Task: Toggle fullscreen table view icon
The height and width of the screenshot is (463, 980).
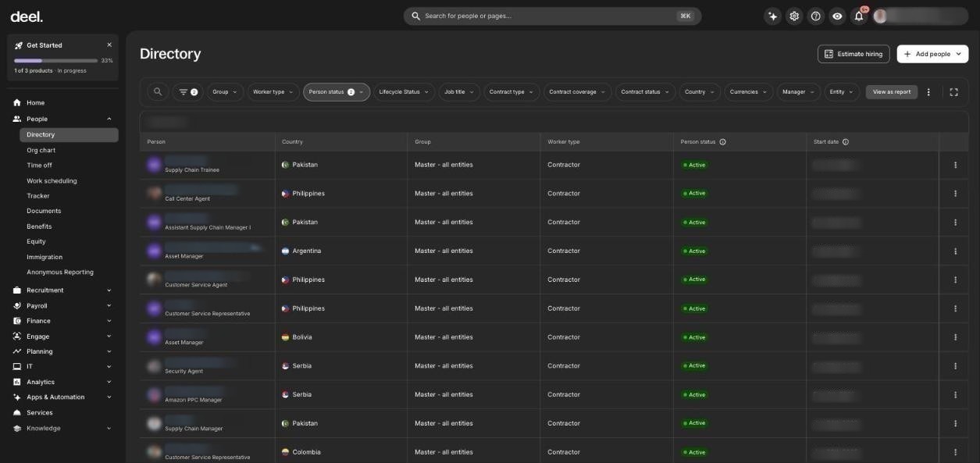Action: pos(953,92)
